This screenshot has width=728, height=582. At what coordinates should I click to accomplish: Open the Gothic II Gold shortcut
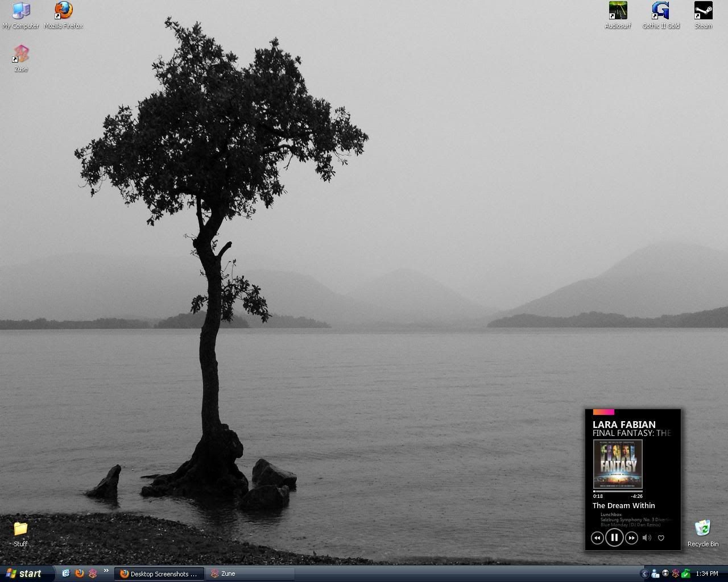tap(660, 15)
